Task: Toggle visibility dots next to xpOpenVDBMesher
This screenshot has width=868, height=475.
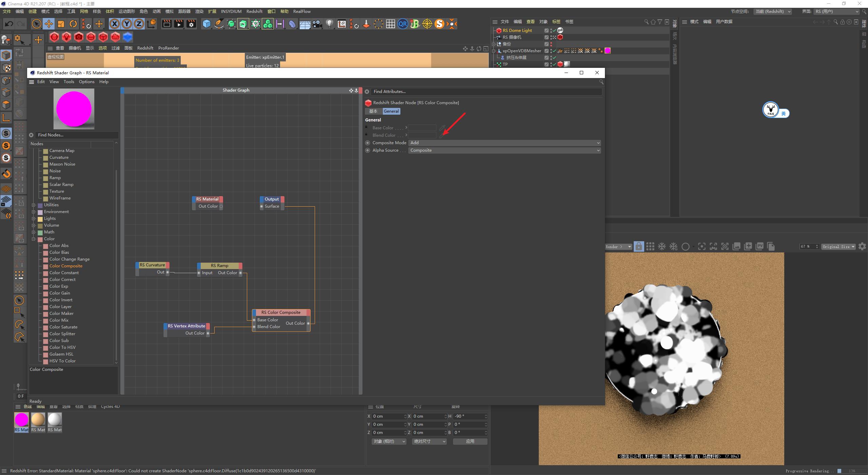Action: click(x=551, y=51)
